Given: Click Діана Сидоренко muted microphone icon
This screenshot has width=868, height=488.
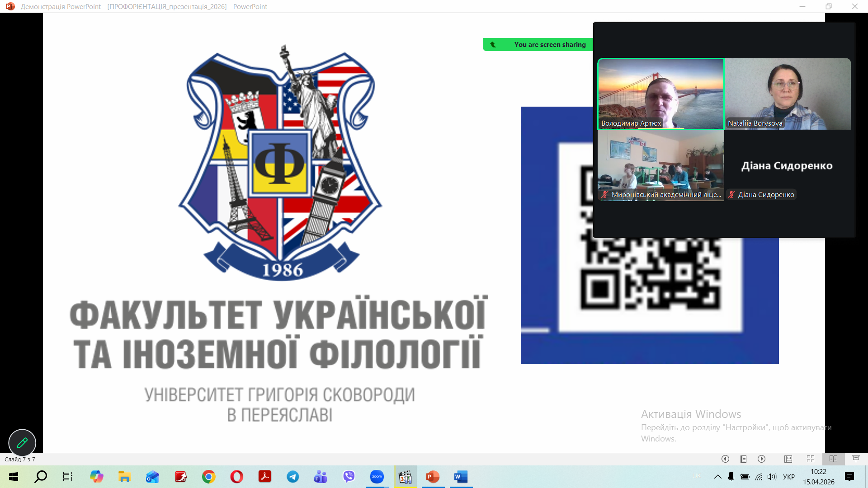Looking at the screenshot, I should click(731, 195).
